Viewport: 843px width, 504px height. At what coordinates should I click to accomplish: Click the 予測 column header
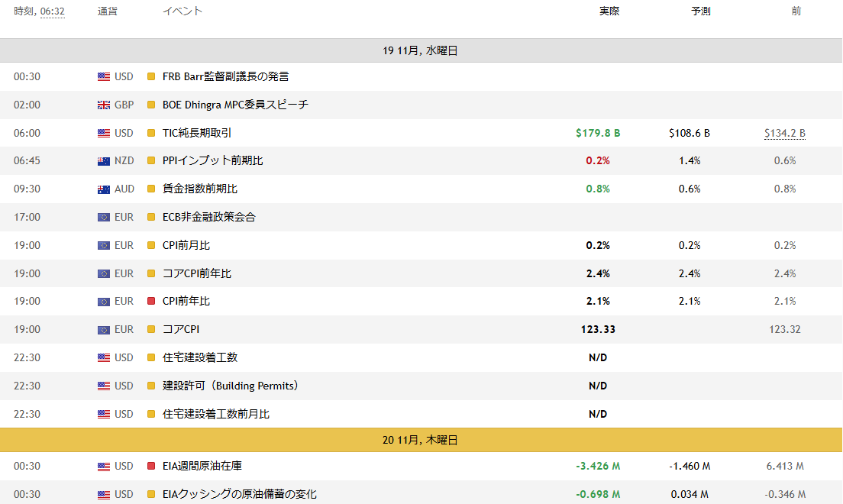coord(700,11)
